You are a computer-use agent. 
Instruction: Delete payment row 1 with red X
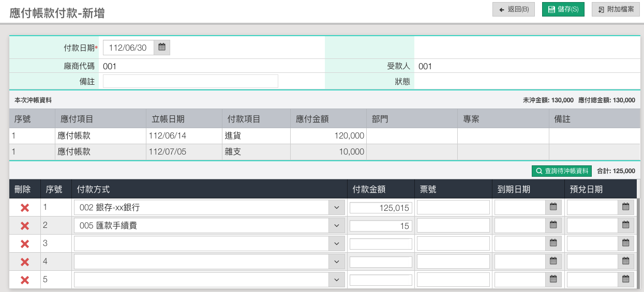click(x=24, y=208)
